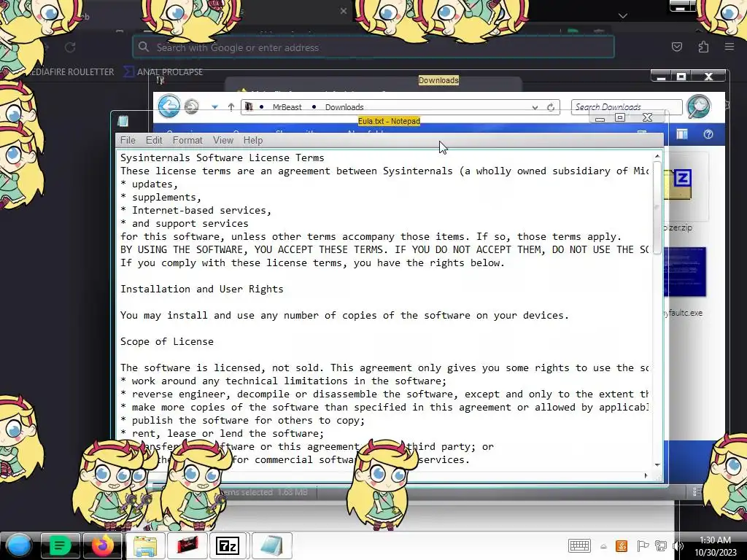Close the Firefox tab with X
The image size is (747, 560).
(x=344, y=10)
